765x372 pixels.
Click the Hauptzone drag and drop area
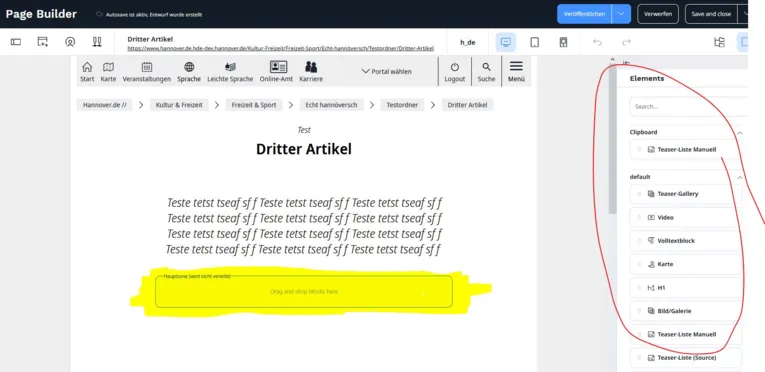coord(304,291)
